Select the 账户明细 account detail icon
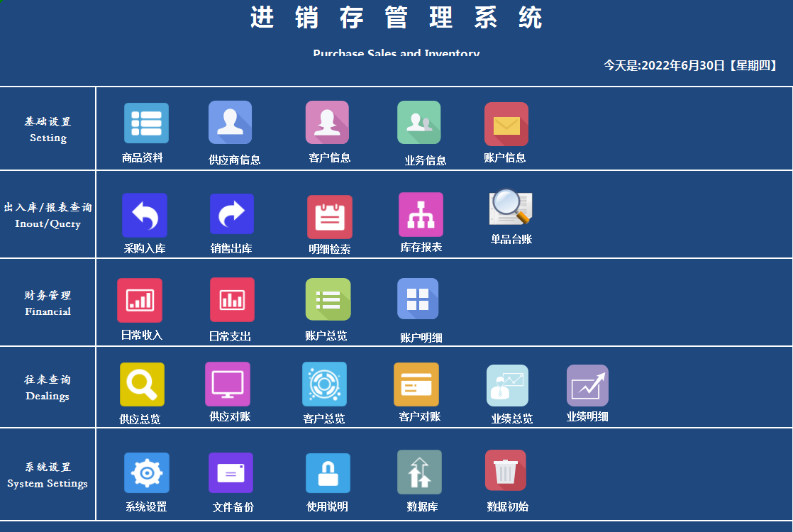 pyautogui.click(x=418, y=299)
